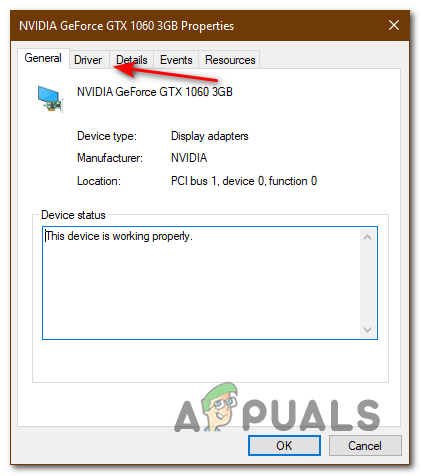Screen dimensions: 421x476
Task: Click the NVIDIA manufacturer value
Action: 189,158
